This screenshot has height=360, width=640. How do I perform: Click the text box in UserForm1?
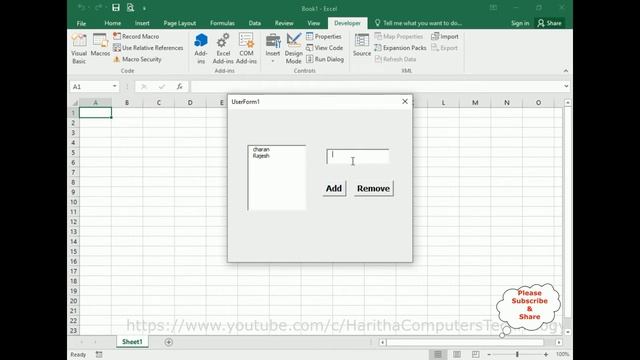358,156
